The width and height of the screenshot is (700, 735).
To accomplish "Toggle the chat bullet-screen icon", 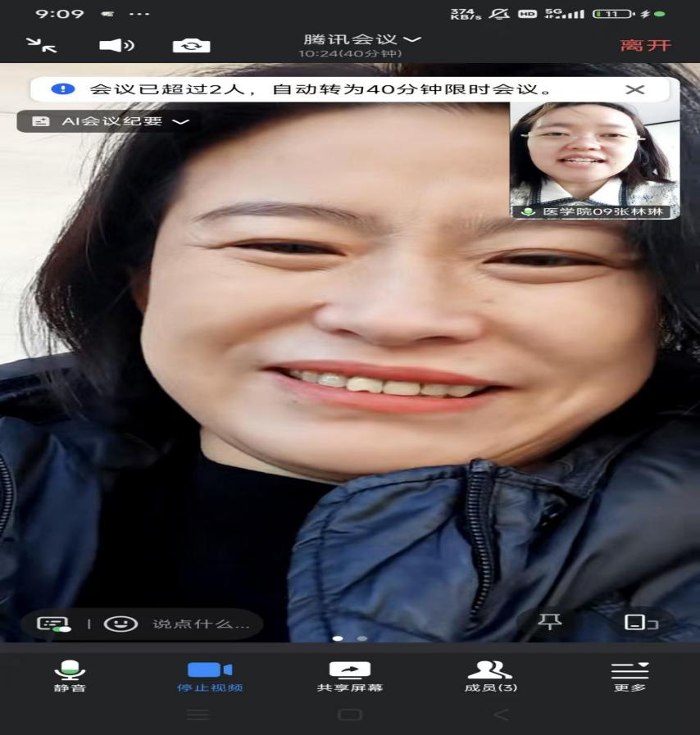I will point(53,624).
